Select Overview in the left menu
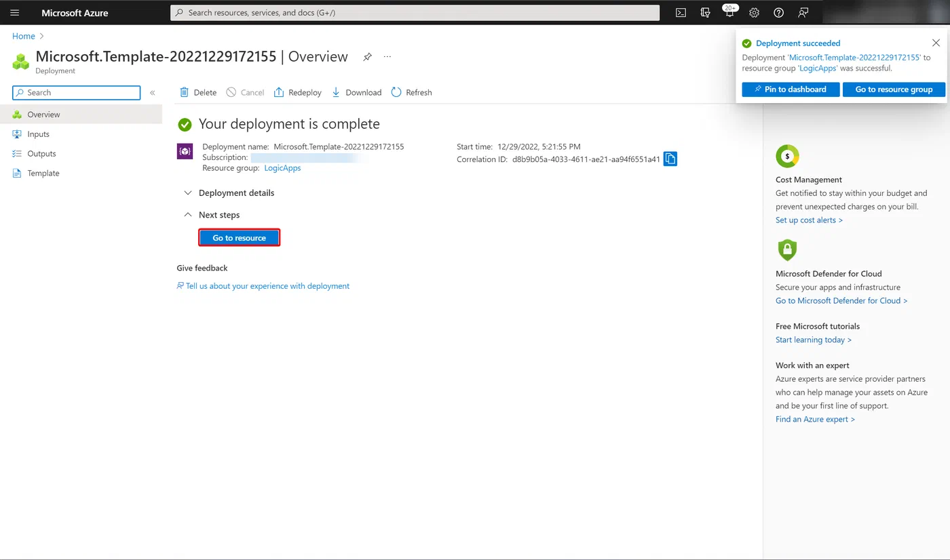The image size is (950, 560). [81, 115]
